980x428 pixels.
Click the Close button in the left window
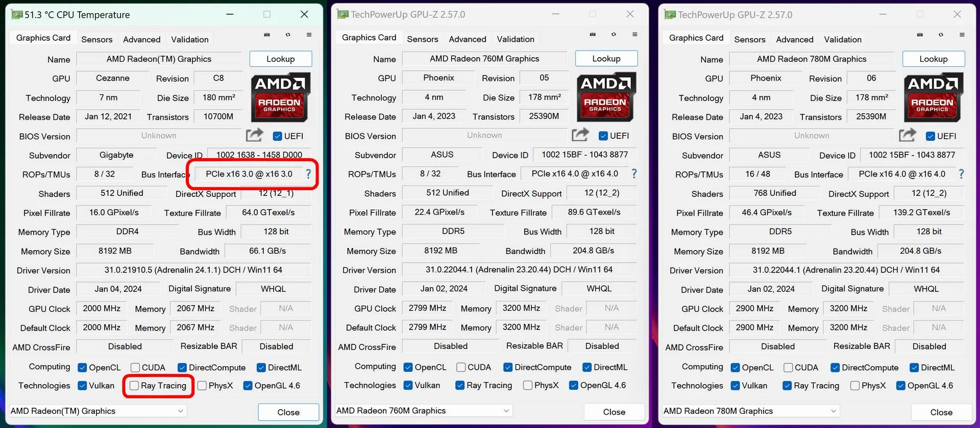[x=288, y=412]
